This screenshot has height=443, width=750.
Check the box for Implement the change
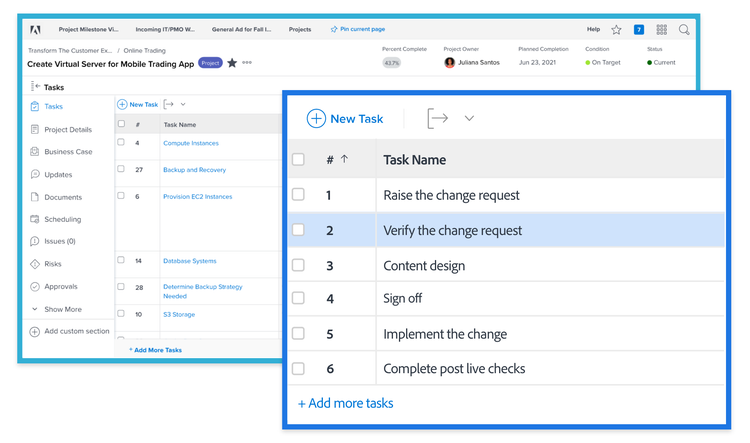point(298,333)
